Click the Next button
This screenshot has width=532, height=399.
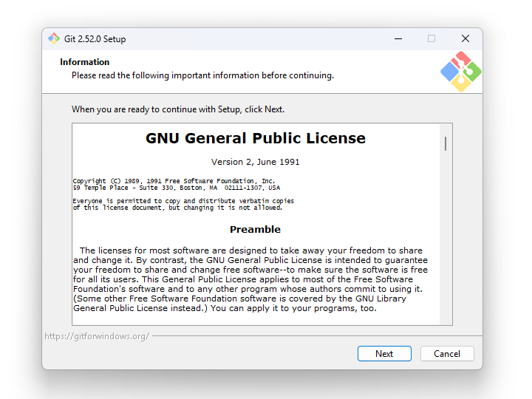point(384,353)
